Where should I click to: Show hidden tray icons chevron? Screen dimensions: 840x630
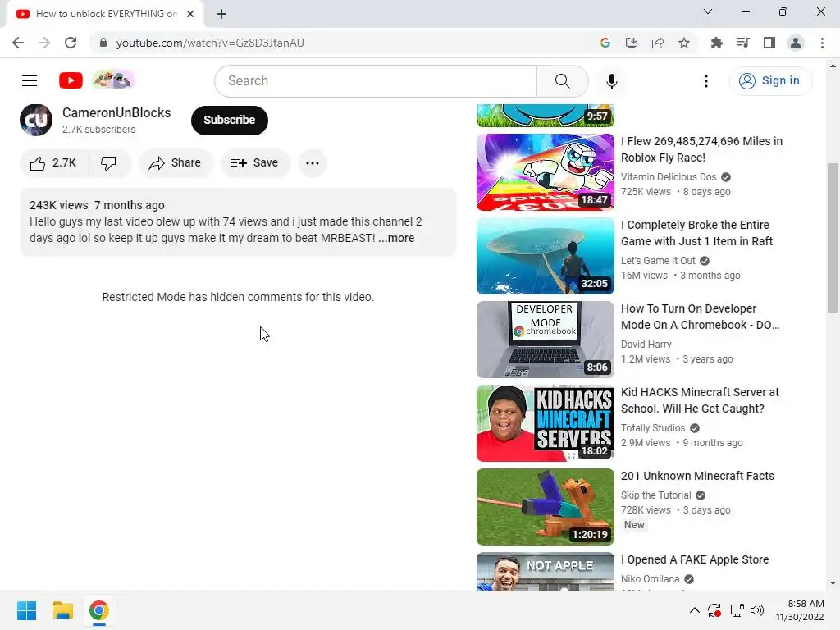tap(694, 610)
